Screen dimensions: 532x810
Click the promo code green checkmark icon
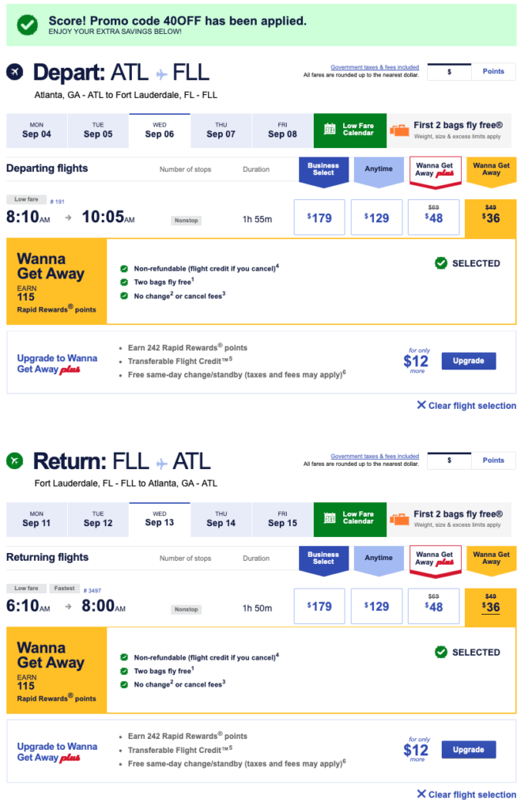pos(28,25)
